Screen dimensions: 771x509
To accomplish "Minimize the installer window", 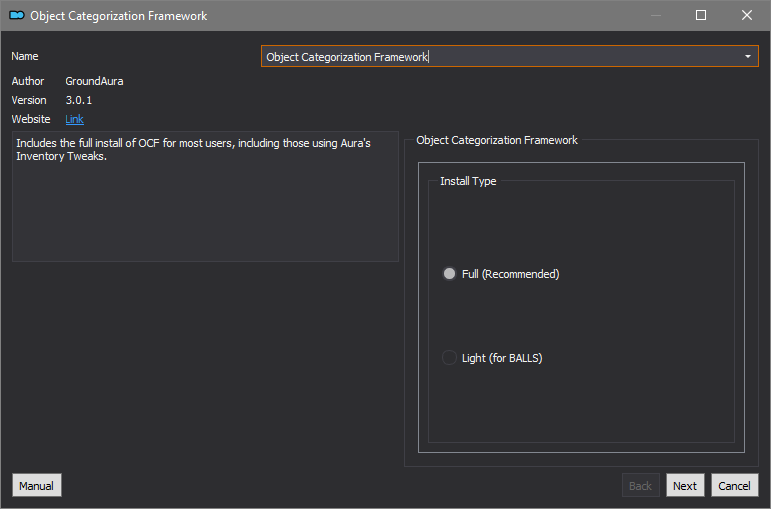I will (655, 15).
